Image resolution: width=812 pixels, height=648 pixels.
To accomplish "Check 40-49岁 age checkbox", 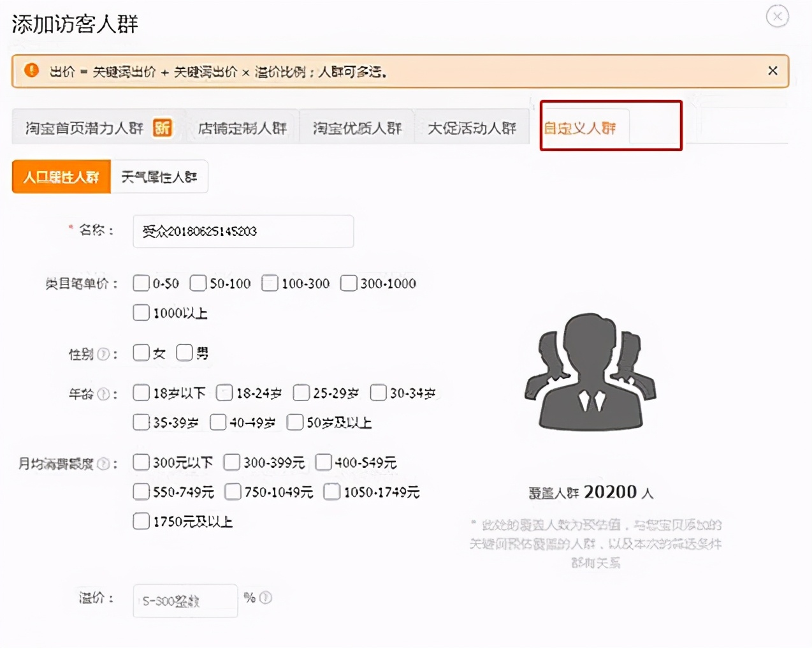I will 218,422.
